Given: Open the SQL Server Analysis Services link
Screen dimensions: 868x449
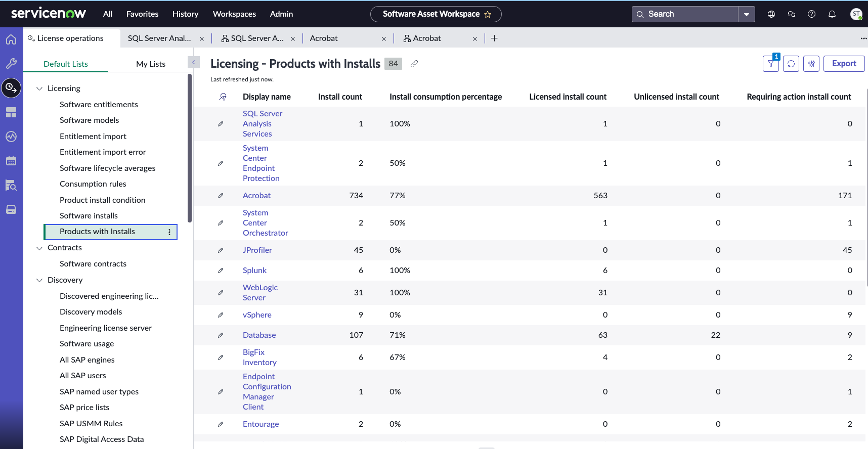Looking at the screenshot, I should [x=263, y=124].
